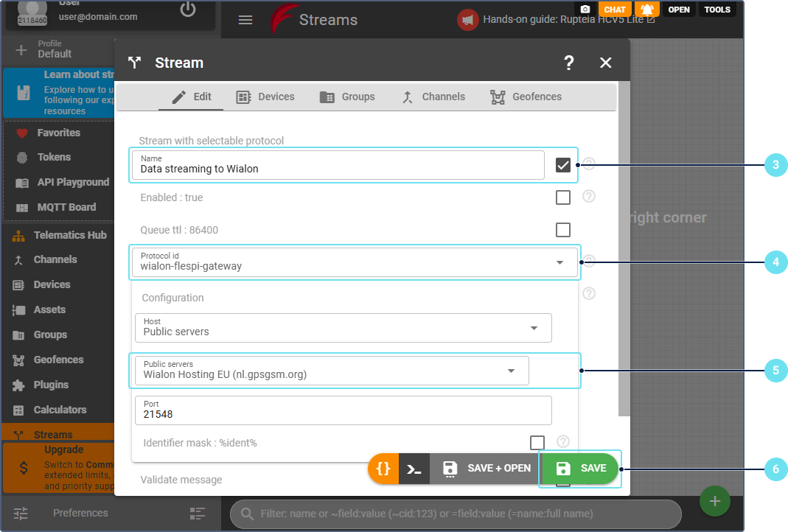Switch to the Geofences tab in dialog

(x=526, y=97)
